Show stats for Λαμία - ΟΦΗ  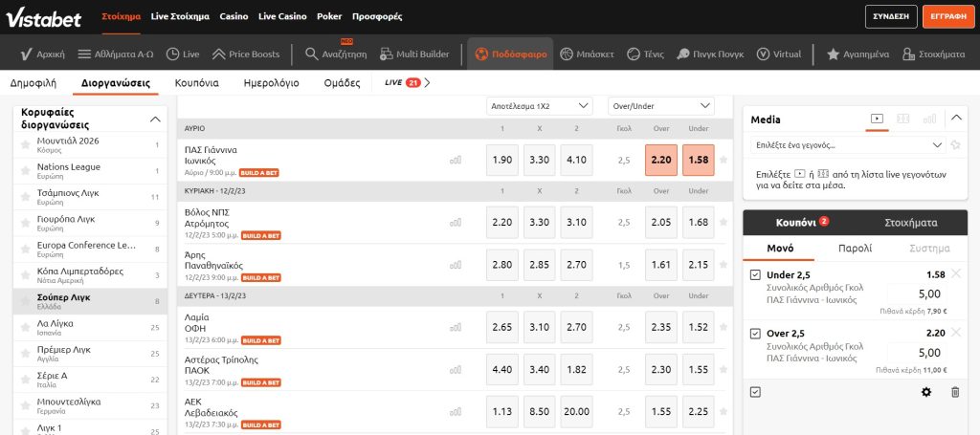pyautogui.click(x=455, y=327)
